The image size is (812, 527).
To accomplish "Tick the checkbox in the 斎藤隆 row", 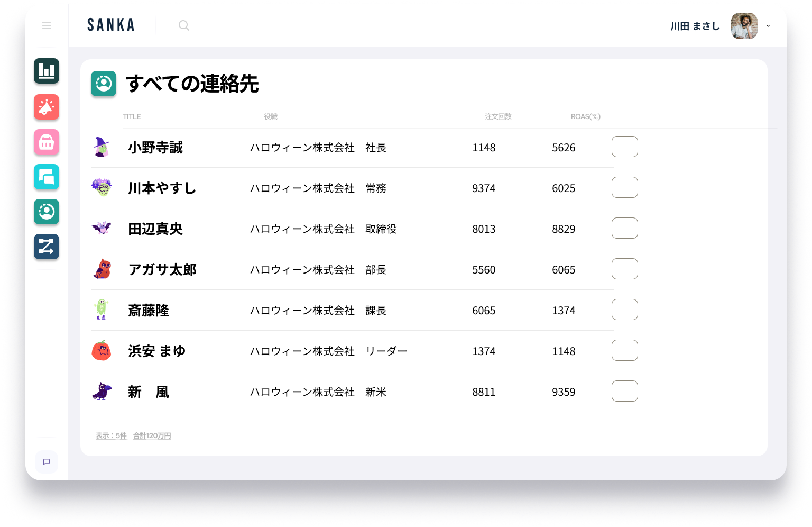I will [x=624, y=310].
